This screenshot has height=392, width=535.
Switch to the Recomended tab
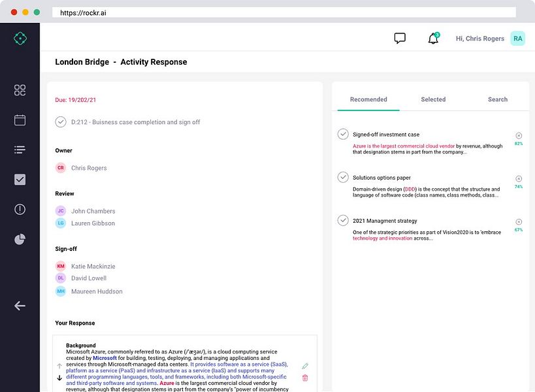click(368, 99)
